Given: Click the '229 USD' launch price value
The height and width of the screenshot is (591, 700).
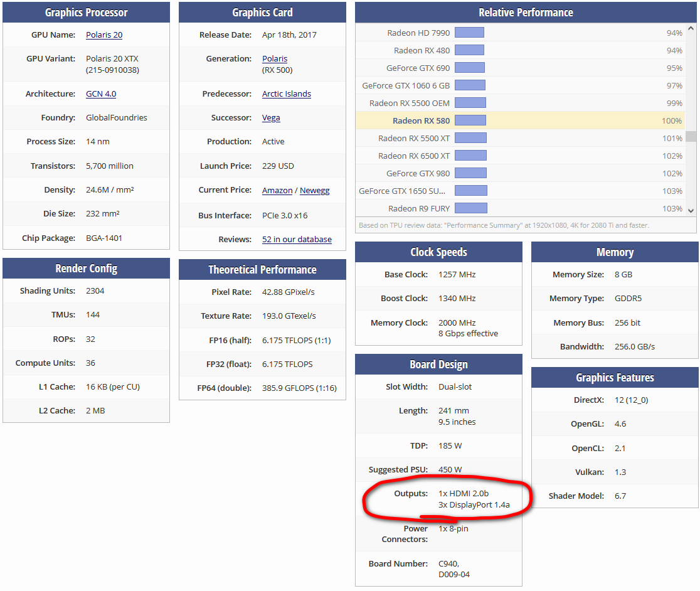Looking at the screenshot, I should (278, 166).
